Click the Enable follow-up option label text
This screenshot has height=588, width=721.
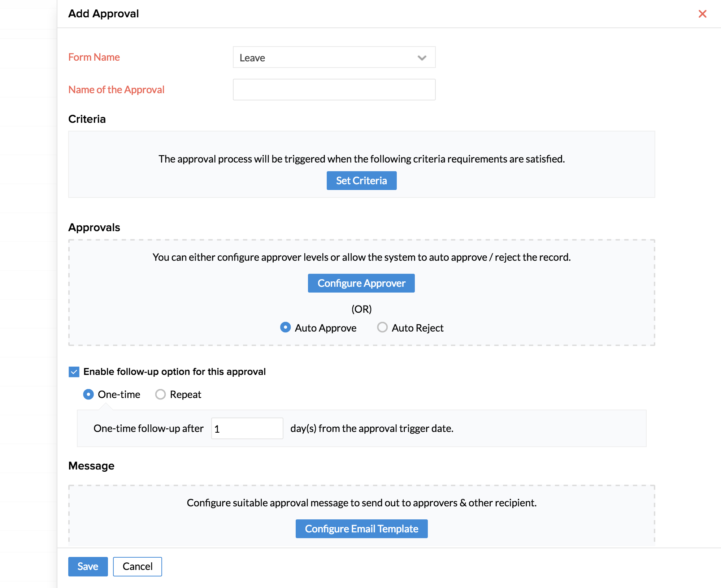click(174, 372)
